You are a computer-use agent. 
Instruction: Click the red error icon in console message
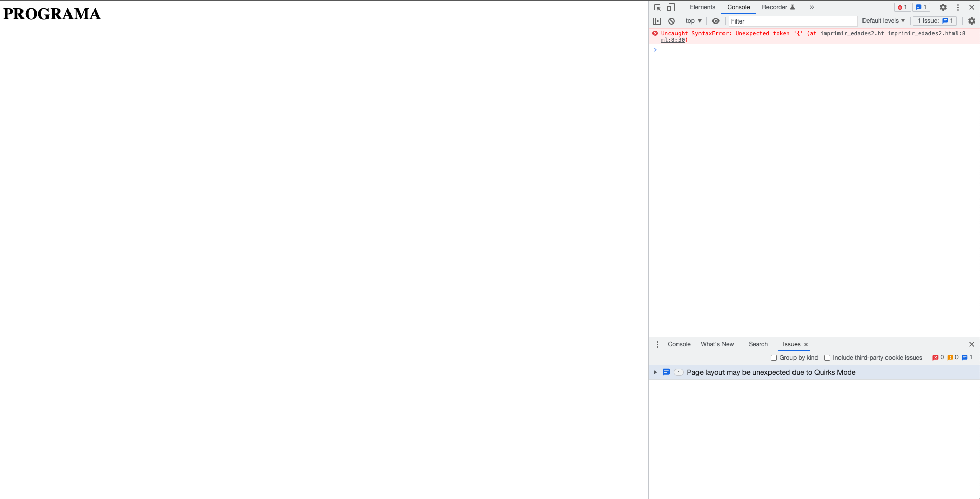click(655, 33)
